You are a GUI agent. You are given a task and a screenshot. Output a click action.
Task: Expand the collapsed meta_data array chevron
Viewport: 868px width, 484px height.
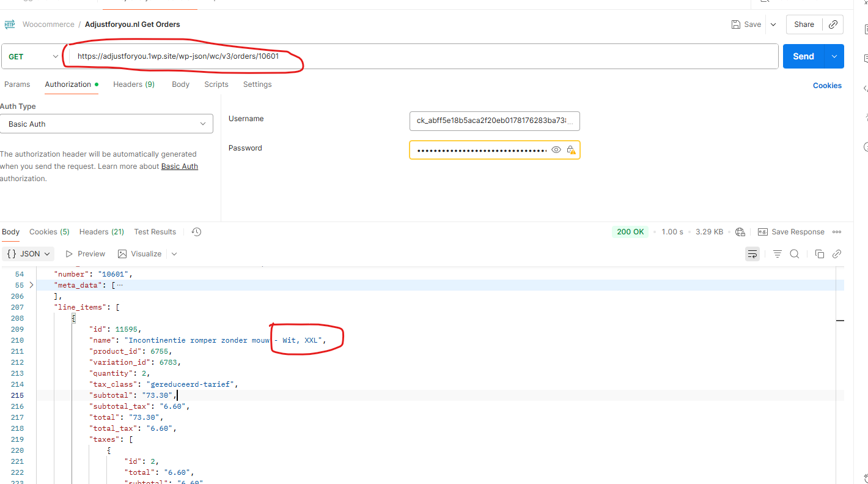click(x=31, y=285)
